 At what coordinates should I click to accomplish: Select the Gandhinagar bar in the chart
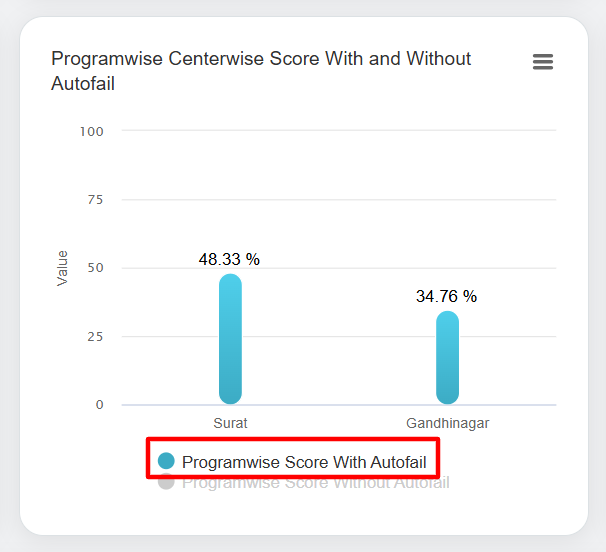tap(447, 358)
